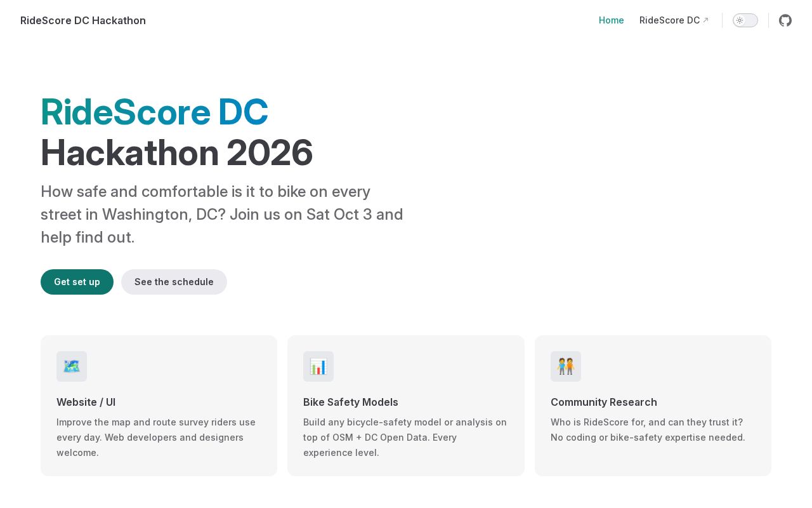The image size is (812, 508).
Task: Open the Website / UI card title
Action: coord(86,402)
